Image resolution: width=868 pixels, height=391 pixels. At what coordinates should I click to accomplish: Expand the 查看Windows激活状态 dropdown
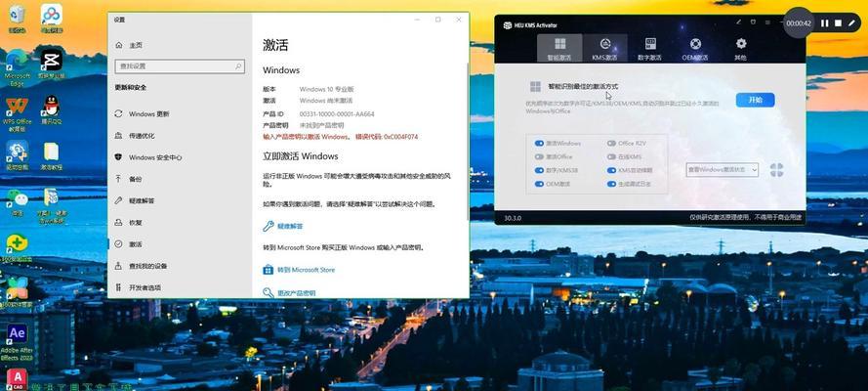point(722,170)
